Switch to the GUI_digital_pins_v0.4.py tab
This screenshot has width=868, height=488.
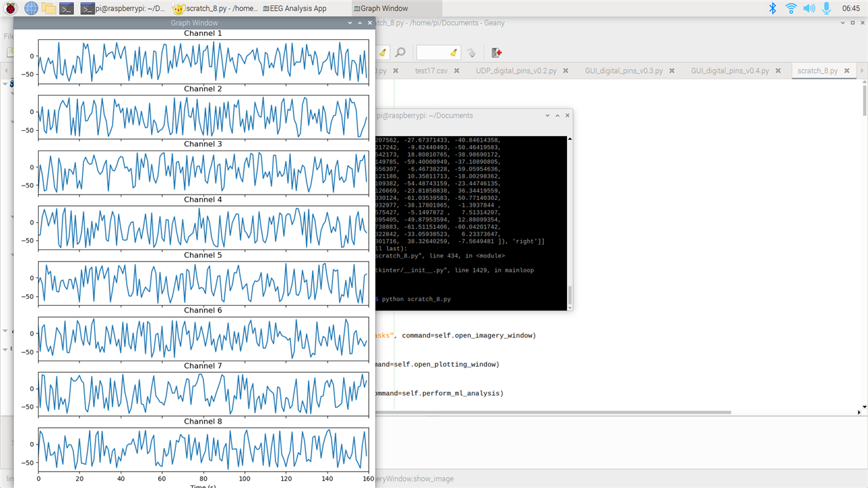[x=730, y=70]
